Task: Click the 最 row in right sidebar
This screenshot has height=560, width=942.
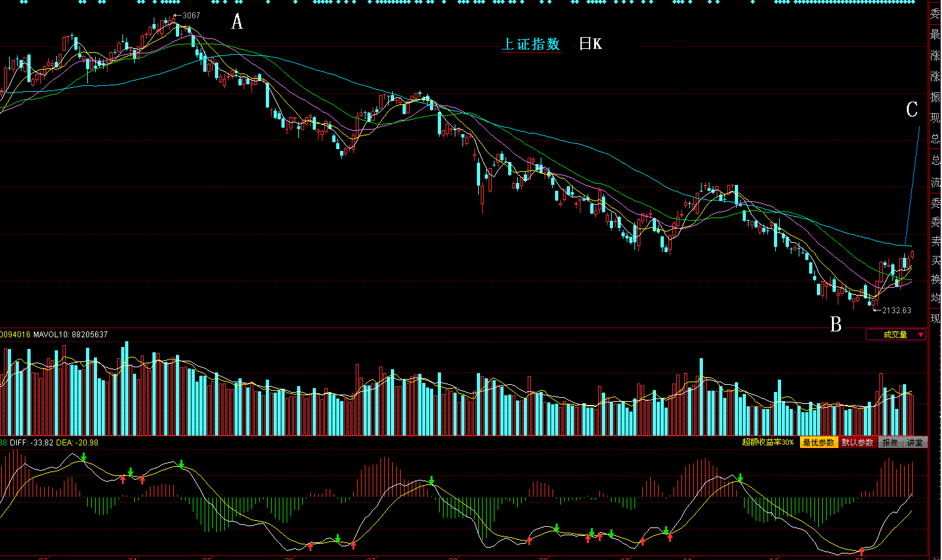Action: tap(935, 35)
